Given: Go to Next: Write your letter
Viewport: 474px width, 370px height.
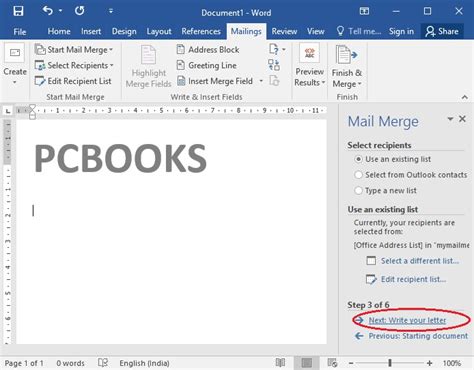Looking at the screenshot, I should tap(407, 320).
